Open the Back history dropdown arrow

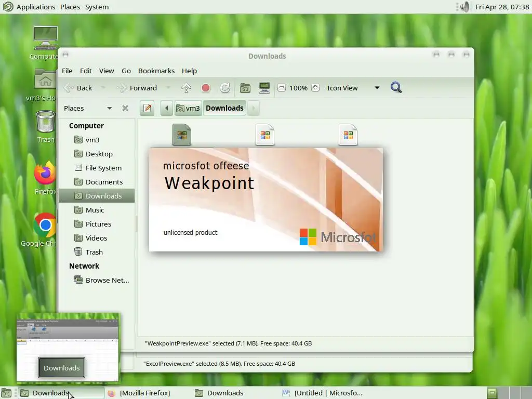point(103,88)
